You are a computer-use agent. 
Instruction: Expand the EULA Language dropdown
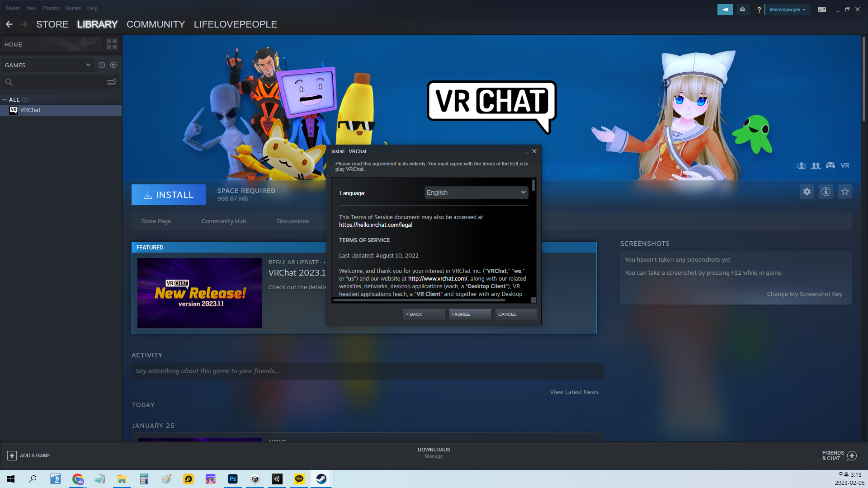(x=476, y=192)
